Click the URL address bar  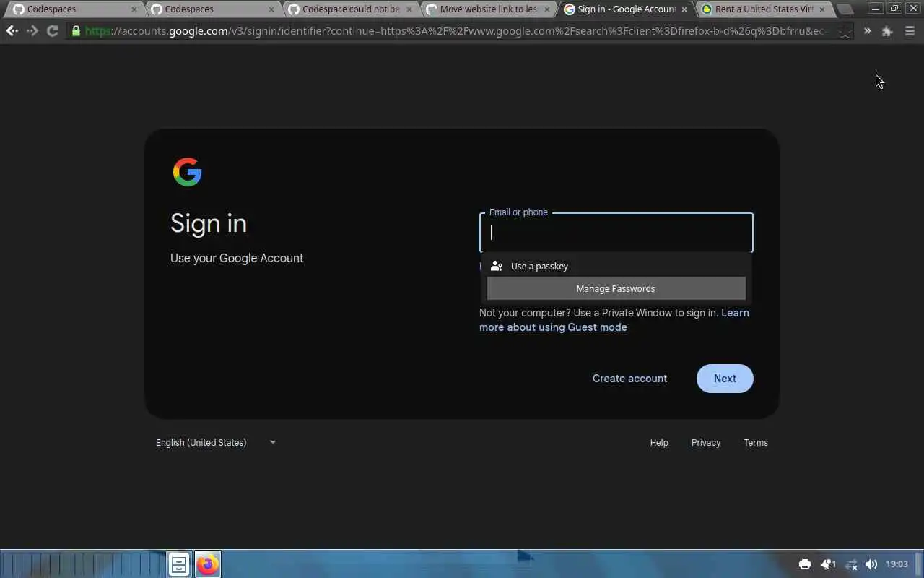click(x=459, y=31)
